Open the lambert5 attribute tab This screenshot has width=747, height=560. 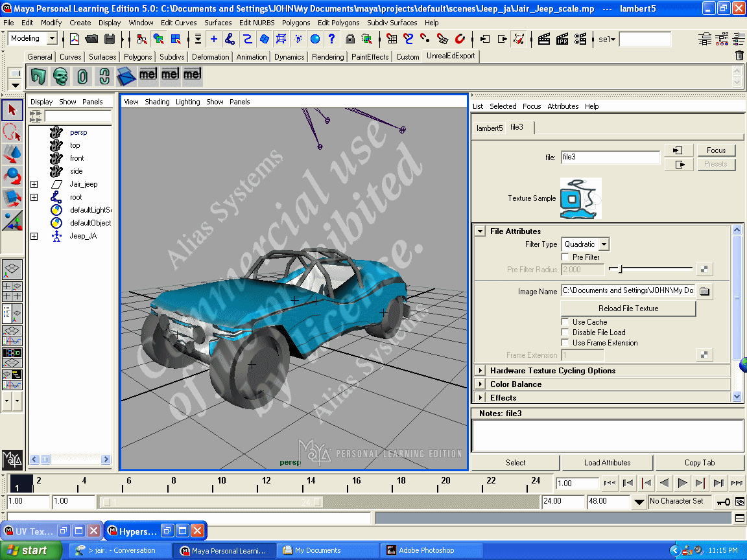[x=490, y=128]
